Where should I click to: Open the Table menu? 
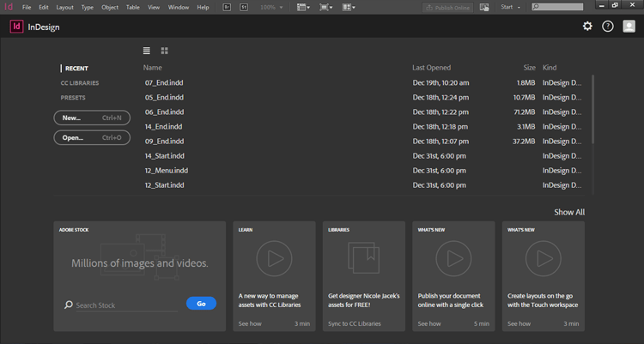[x=133, y=7]
